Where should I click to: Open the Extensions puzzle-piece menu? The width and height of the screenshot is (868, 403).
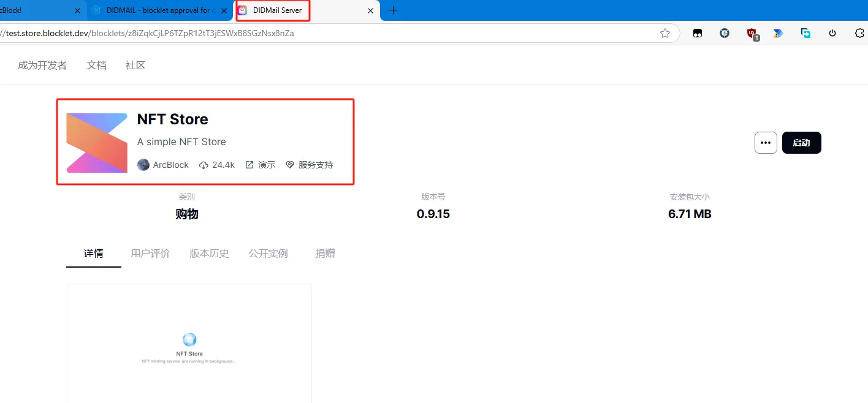click(x=859, y=34)
